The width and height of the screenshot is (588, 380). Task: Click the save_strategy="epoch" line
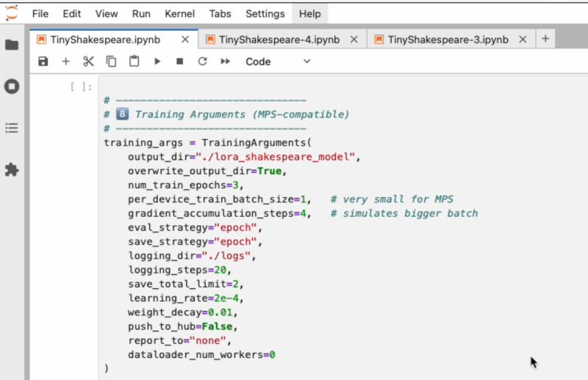pos(195,242)
